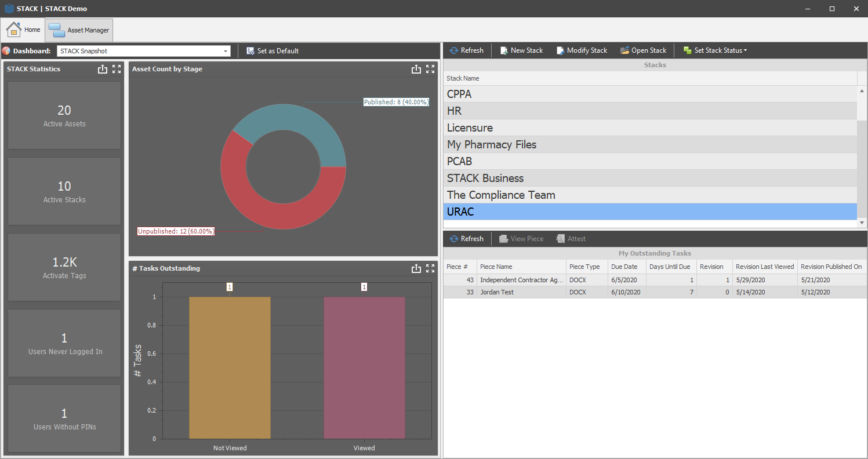Click View Piece button
Viewport: 868px width, 459px height.
[x=521, y=239]
